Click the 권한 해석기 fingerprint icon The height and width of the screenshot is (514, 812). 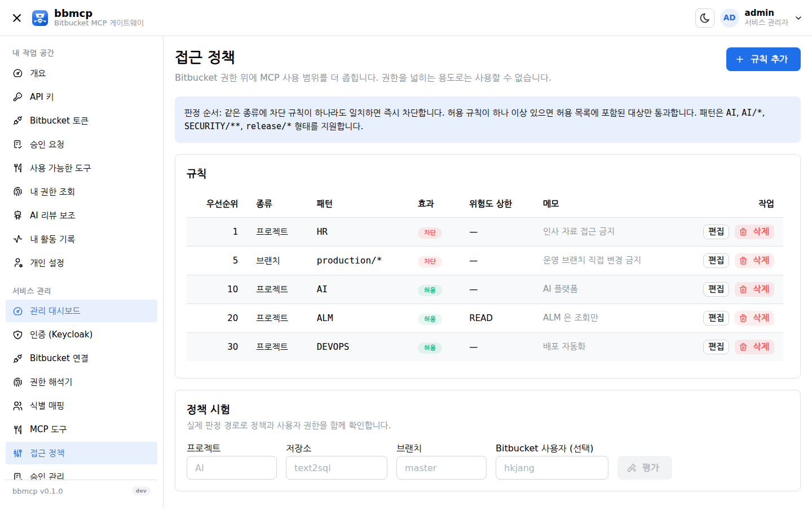pyautogui.click(x=18, y=382)
